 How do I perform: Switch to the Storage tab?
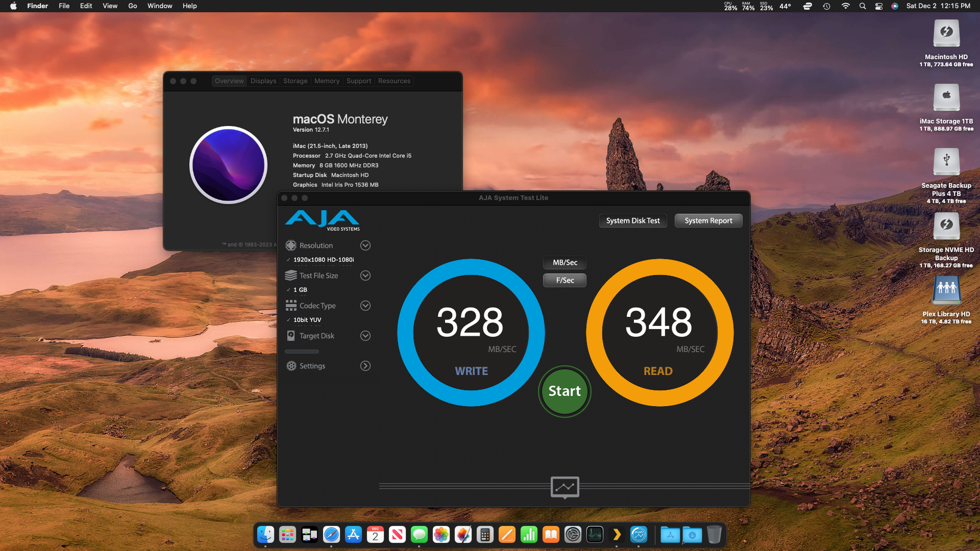(295, 81)
